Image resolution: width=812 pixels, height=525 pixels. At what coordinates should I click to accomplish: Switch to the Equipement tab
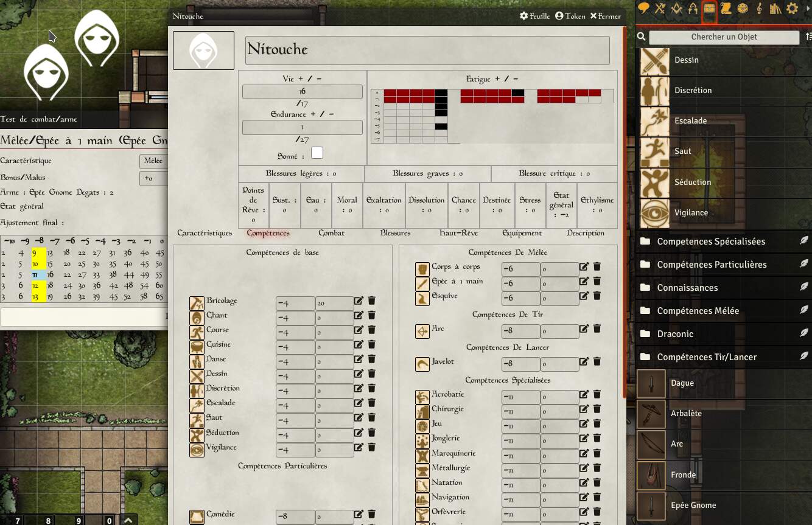522,233
